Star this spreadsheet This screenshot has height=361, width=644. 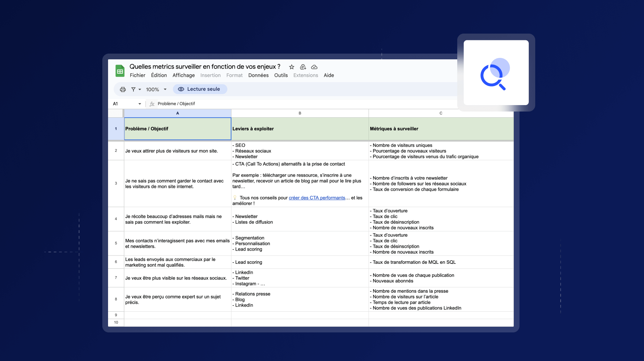pyautogui.click(x=292, y=67)
